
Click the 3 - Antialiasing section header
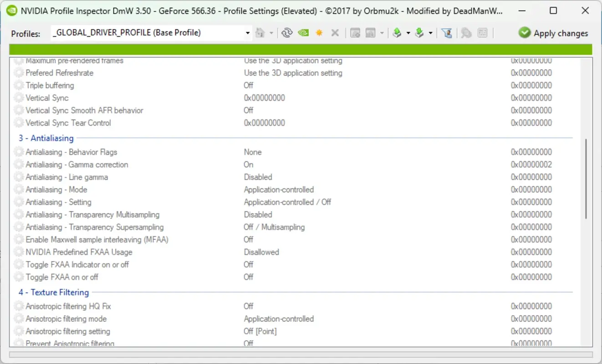point(46,138)
